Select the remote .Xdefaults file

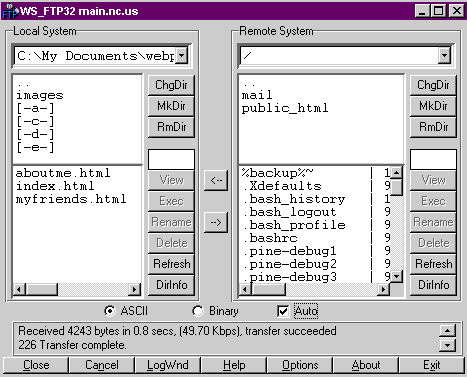[282, 186]
